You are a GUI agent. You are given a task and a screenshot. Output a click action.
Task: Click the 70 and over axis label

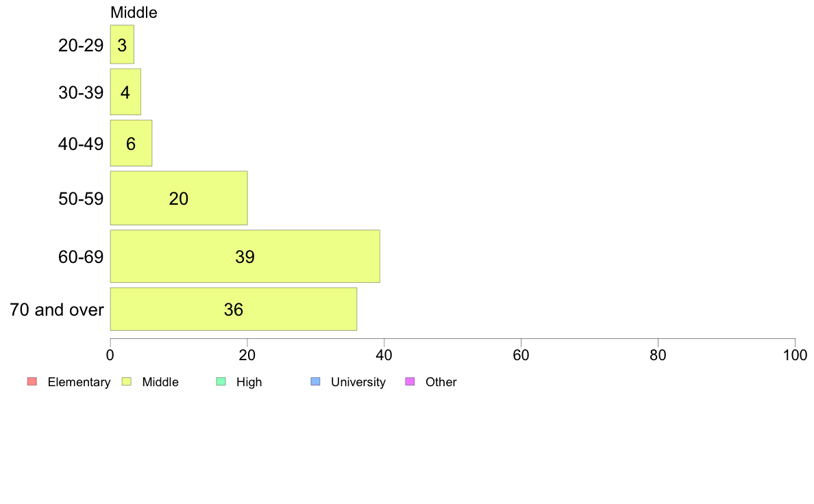tap(57, 310)
